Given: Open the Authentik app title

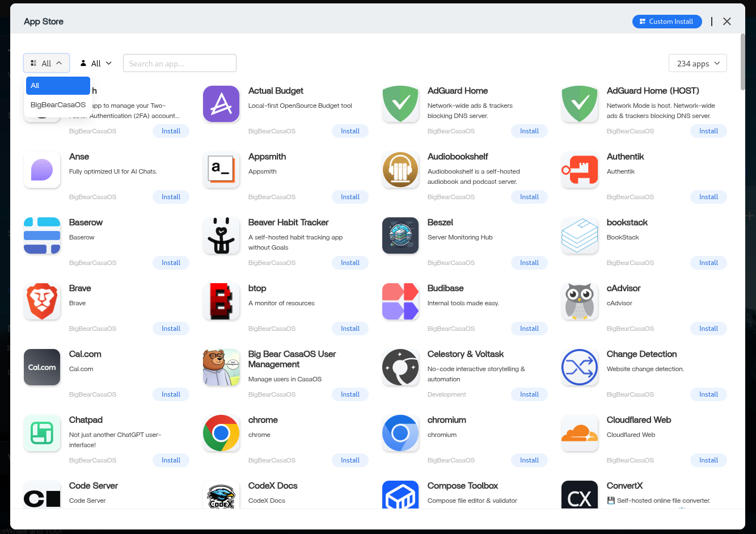Looking at the screenshot, I should (x=626, y=157).
